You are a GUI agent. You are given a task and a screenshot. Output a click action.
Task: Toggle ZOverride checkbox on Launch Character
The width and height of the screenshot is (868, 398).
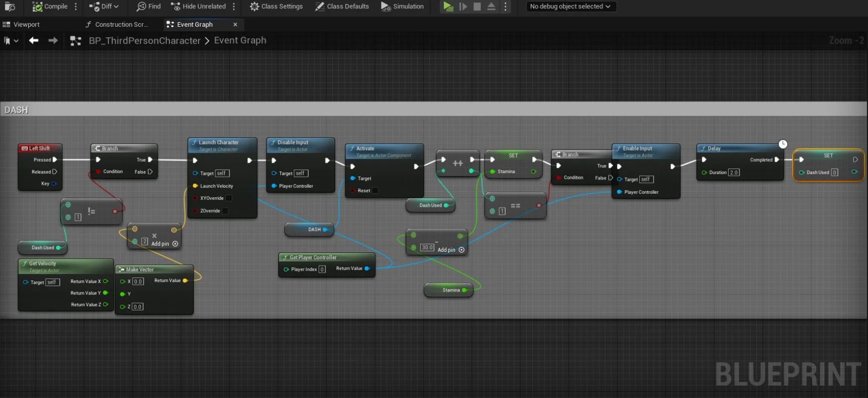pyautogui.click(x=225, y=211)
